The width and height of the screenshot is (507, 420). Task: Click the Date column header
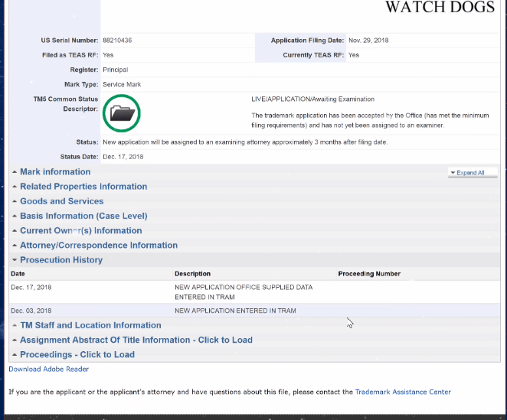(x=18, y=274)
